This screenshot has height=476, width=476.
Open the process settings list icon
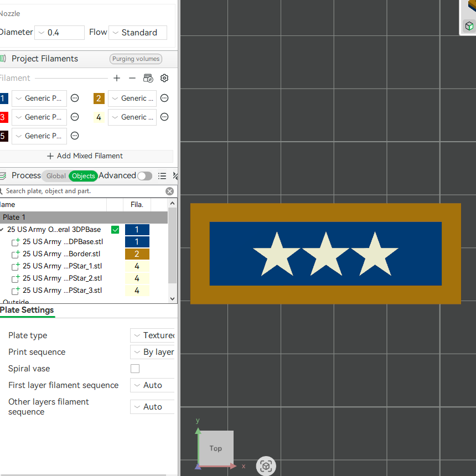(x=162, y=176)
